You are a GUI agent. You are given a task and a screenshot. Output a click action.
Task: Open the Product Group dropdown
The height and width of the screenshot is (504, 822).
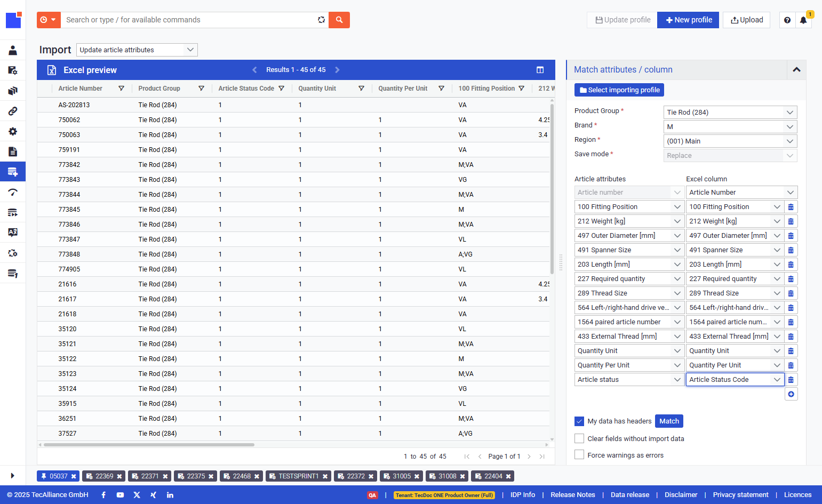pos(730,113)
